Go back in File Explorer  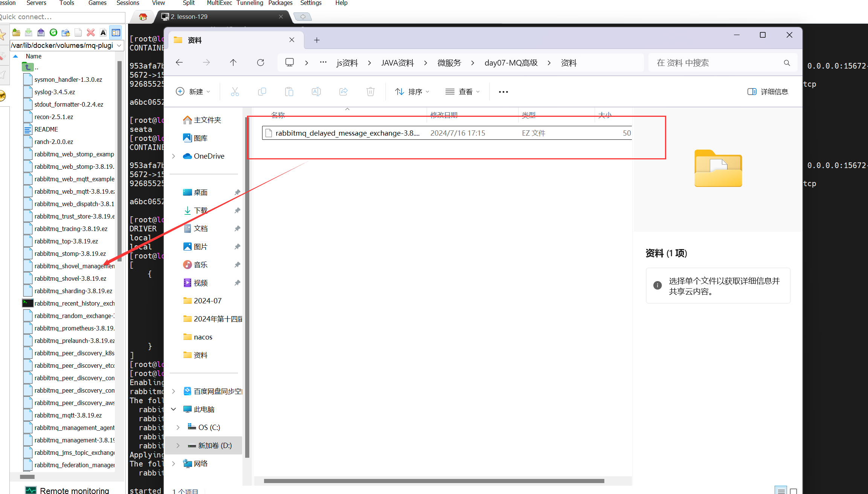pyautogui.click(x=179, y=63)
